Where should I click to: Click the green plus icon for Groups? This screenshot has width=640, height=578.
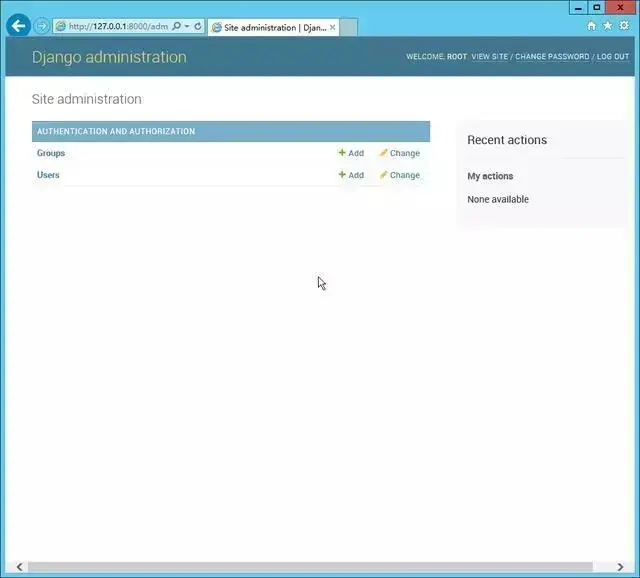click(342, 153)
